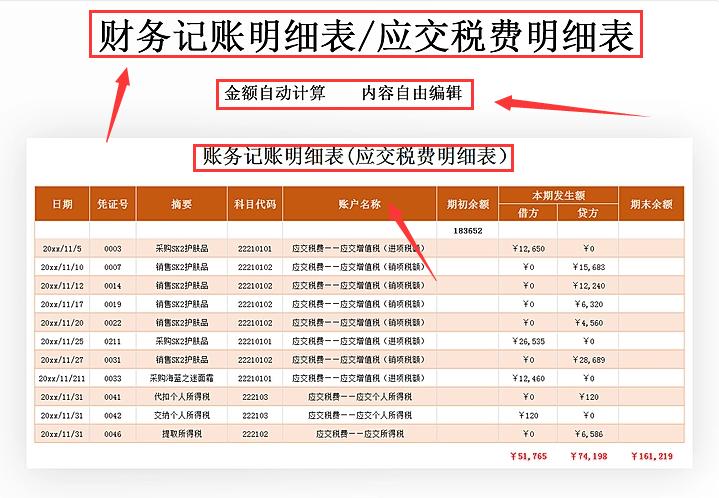This screenshot has height=498, width=719.
Task: Click the 期初余额 column header
Action: click(468, 204)
